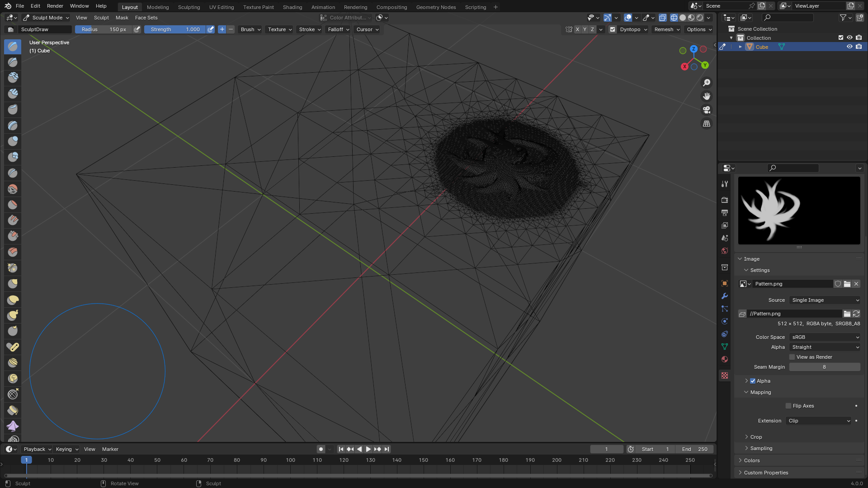Enable the Flip Axes checkbox
The image size is (868, 488).
coord(788,406)
